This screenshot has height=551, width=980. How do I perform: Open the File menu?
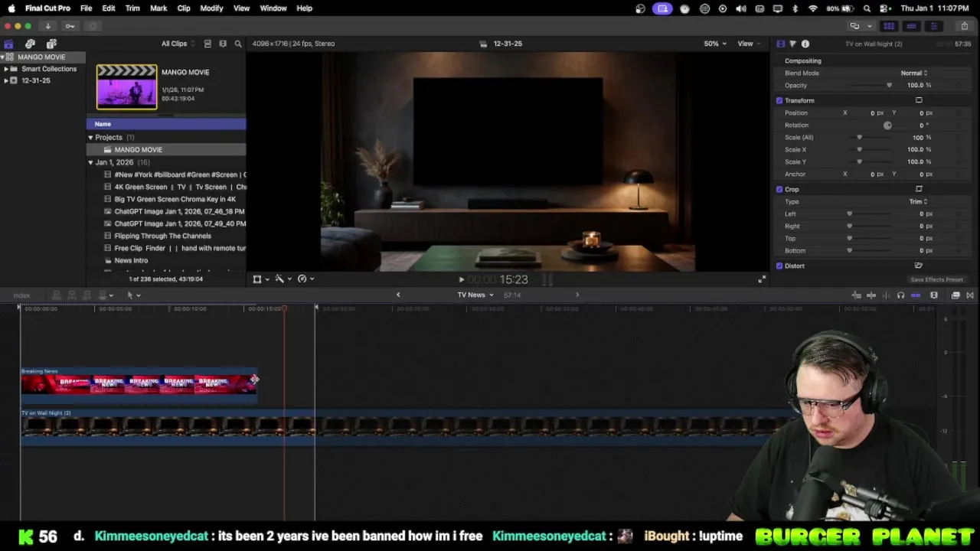coord(87,8)
